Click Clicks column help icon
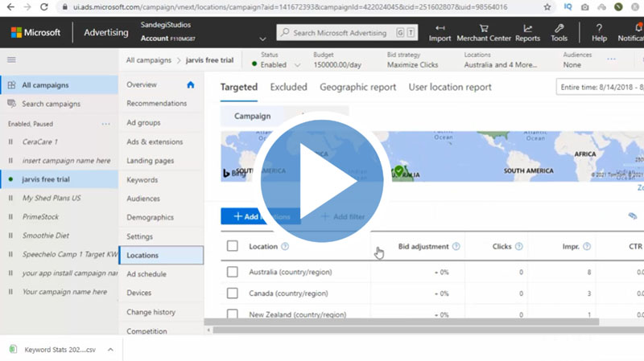 (518, 246)
